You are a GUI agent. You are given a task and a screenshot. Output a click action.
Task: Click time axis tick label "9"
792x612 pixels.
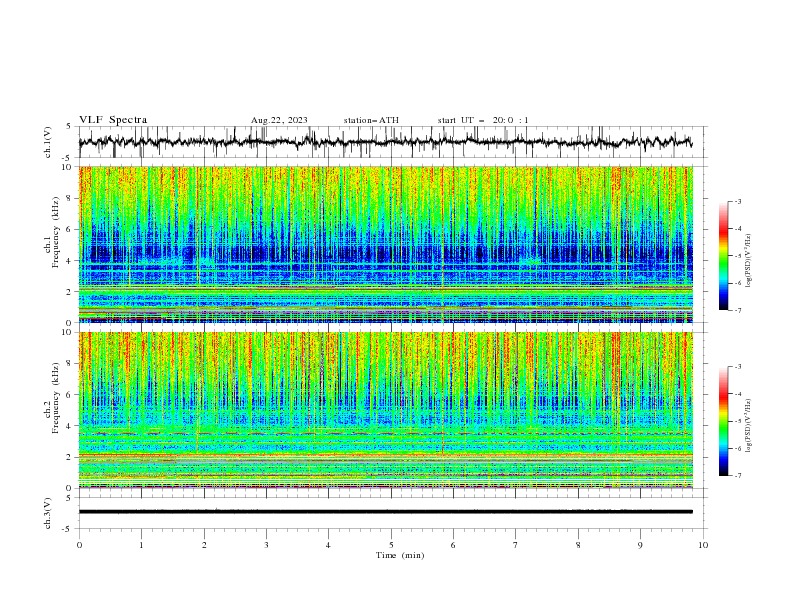641,545
